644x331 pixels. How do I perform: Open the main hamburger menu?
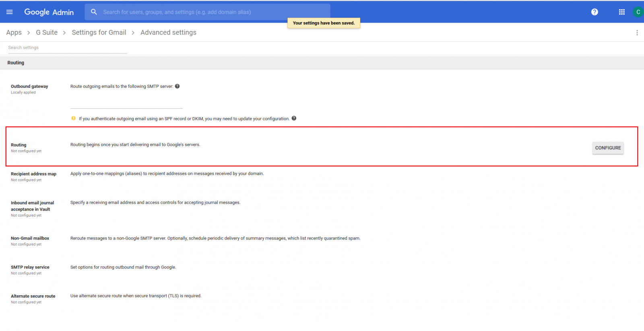coord(10,12)
